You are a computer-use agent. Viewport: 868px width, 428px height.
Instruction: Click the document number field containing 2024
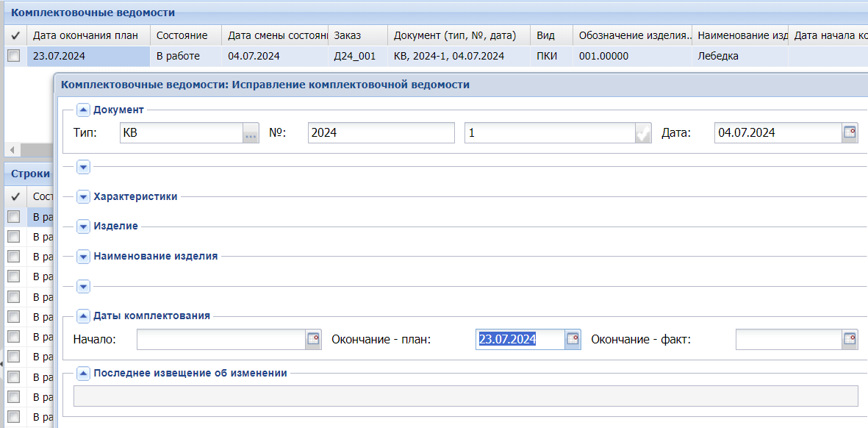(381, 133)
